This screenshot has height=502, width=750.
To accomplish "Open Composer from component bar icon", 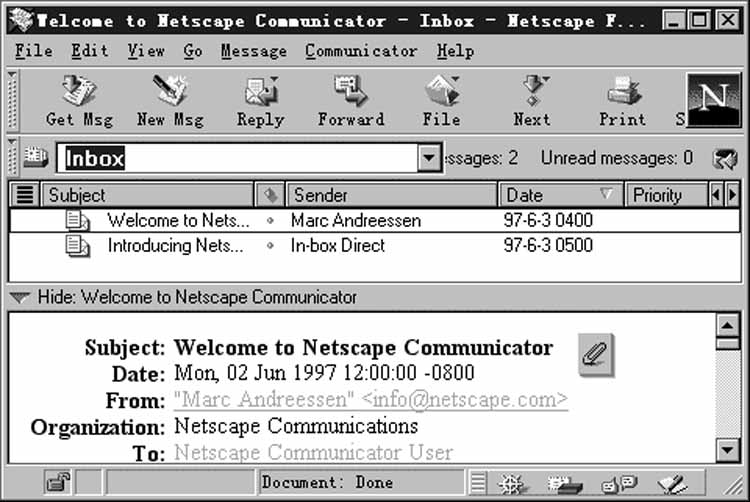I will click(x=673, y=485).
